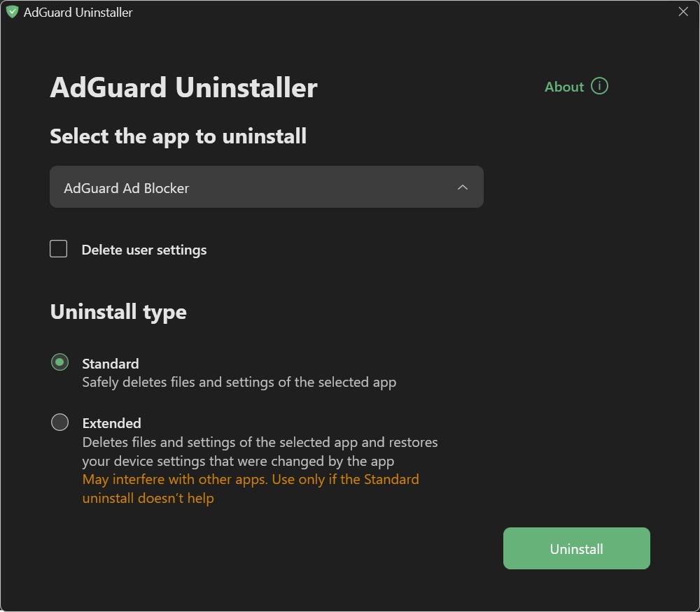Click the 'Uninstall type' heading
This screenshot has height=612, width=700.
[118, 312]
